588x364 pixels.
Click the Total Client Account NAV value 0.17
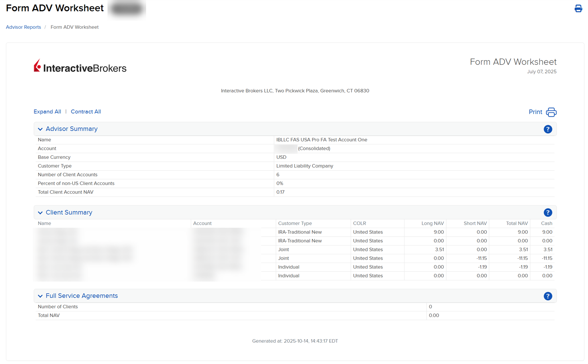(280, 192)
